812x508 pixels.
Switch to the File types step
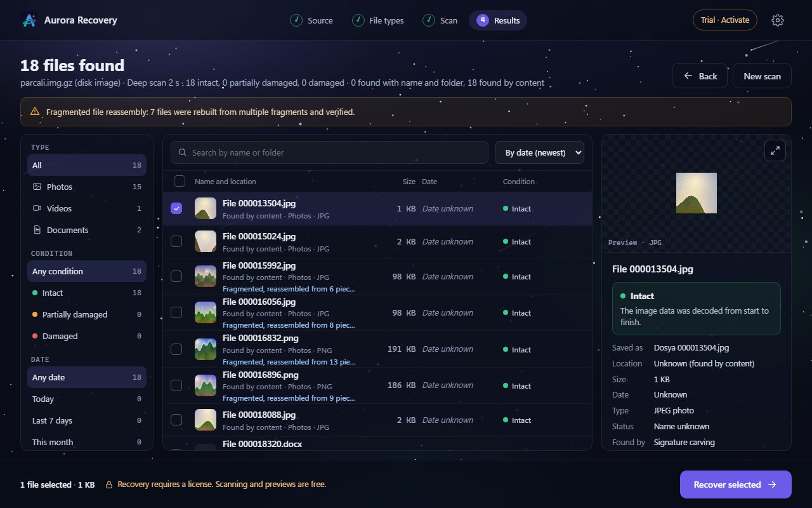(x=378, y=20)
